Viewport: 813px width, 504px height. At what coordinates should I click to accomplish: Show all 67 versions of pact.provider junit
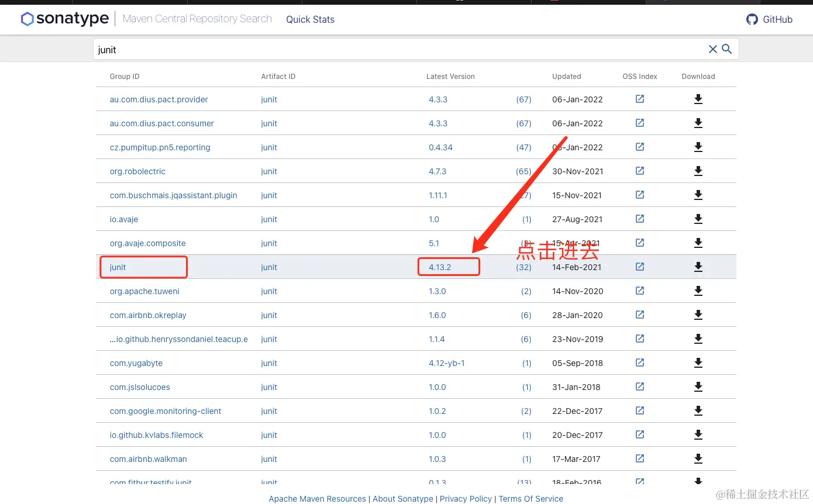coord(524,99)
